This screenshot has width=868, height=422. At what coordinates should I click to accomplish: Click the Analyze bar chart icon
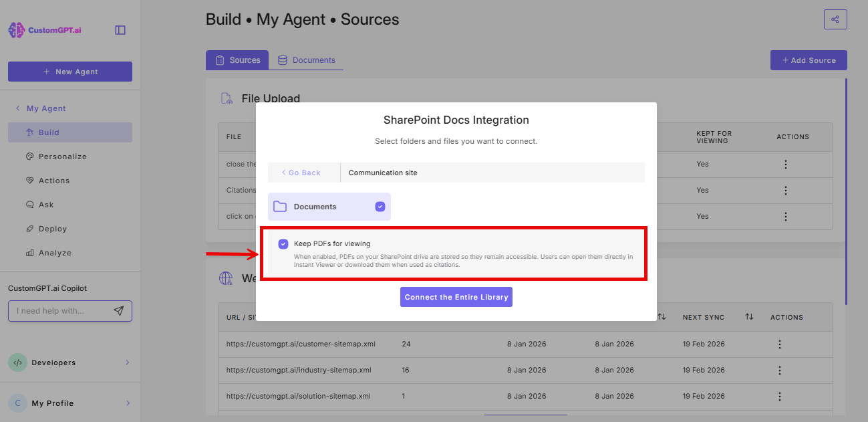click(x=29, y=253)
